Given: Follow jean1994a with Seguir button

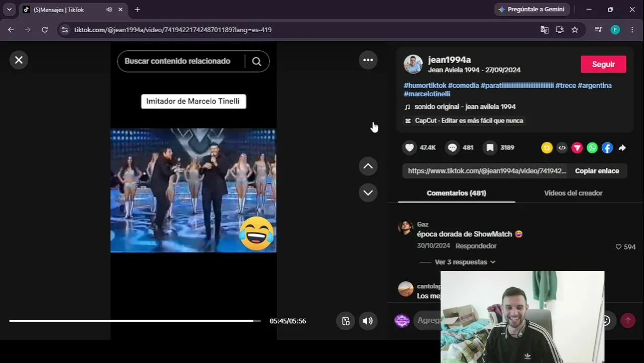Looking at the screenshot, I should (x=603, y=64).
